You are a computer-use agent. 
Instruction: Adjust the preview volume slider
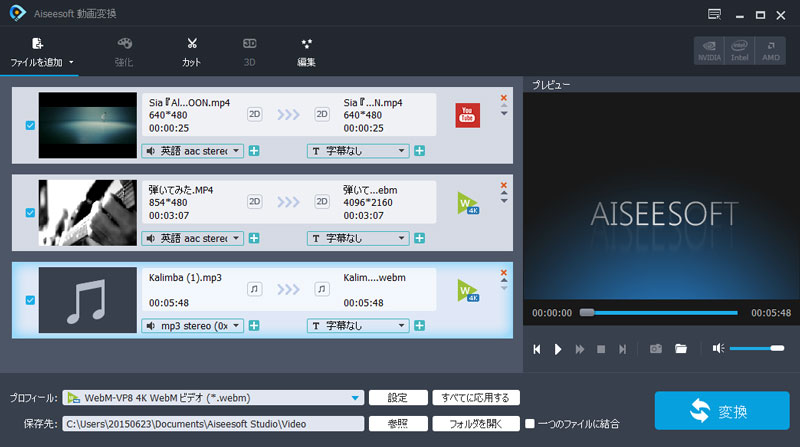757,348
